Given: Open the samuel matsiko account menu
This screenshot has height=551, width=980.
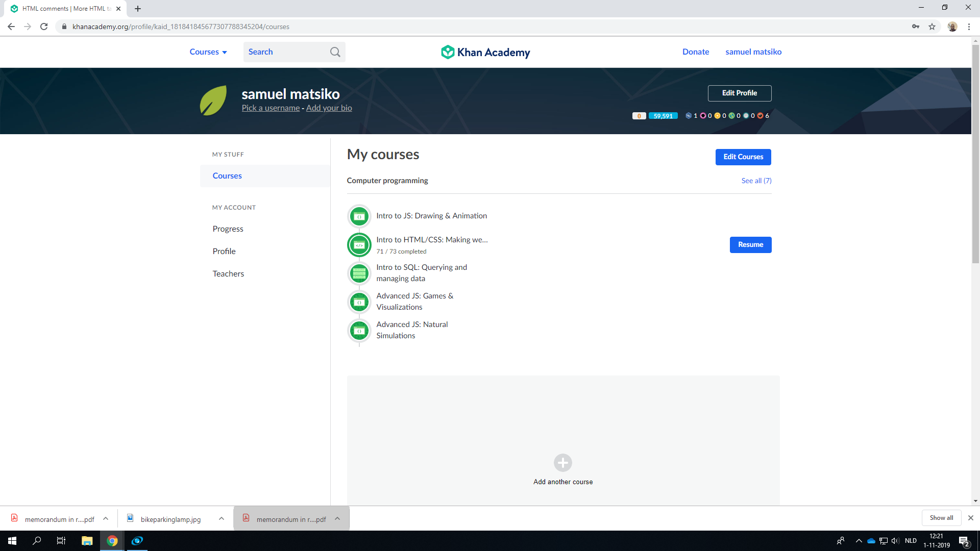Looking at the screenshot, I should click(x=753, y=52).
